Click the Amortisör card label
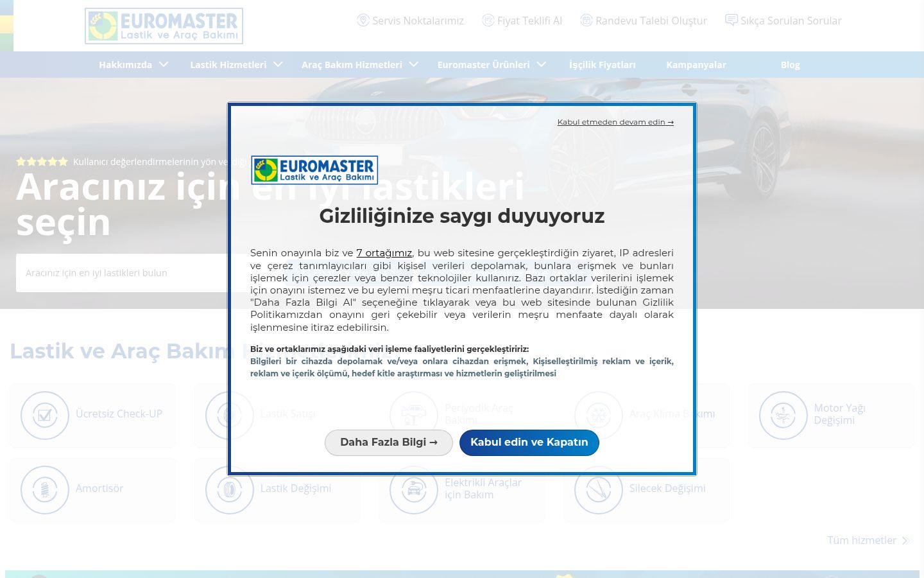 click(99, 489)
